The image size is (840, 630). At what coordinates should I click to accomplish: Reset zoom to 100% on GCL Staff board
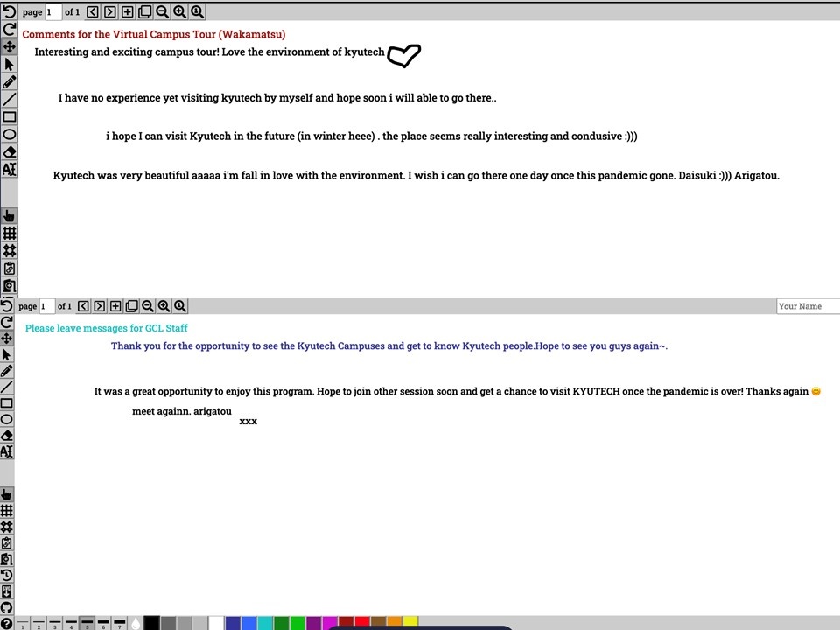tap(180, 306)
